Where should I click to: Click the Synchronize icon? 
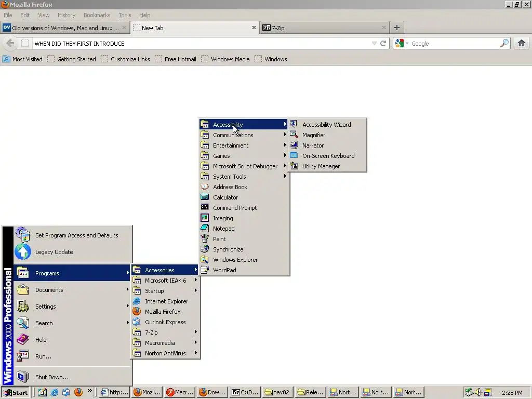point(205,249)
